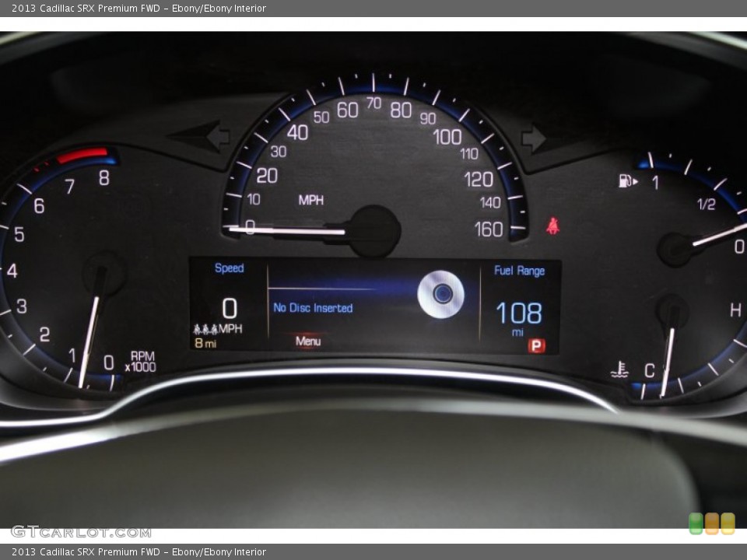
Task: Click the 120 mark on speedometer
Action: [x=479, y=180]
